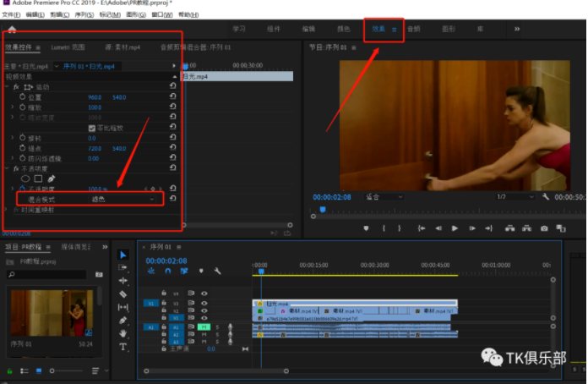Click the timeline horizontal zoom scrollbar

click(x=216, y=370)
